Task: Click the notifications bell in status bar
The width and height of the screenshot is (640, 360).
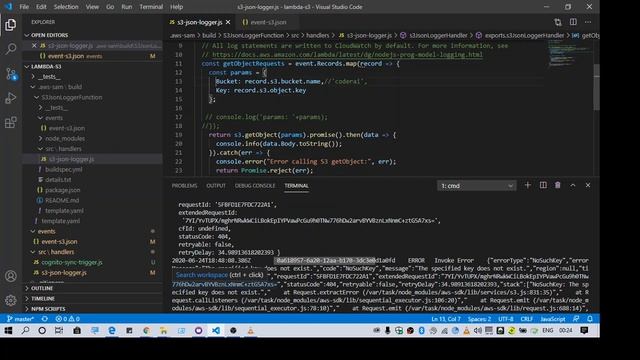Action: tap(590, 319)
